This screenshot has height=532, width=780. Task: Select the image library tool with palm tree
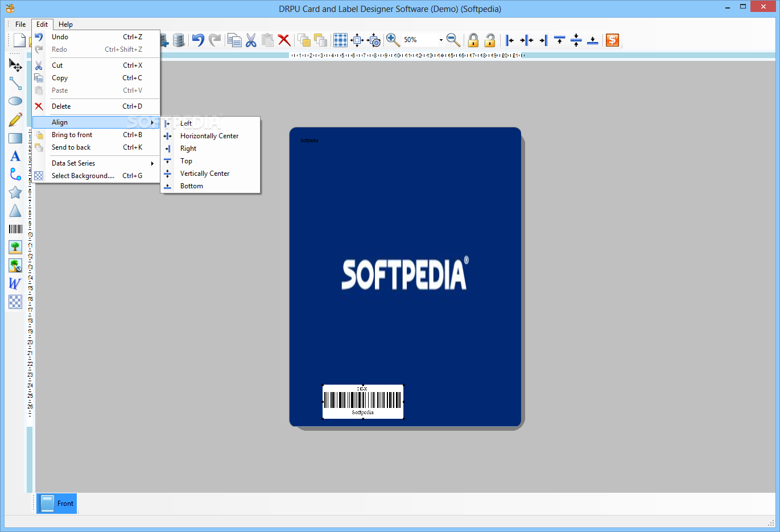15,265
